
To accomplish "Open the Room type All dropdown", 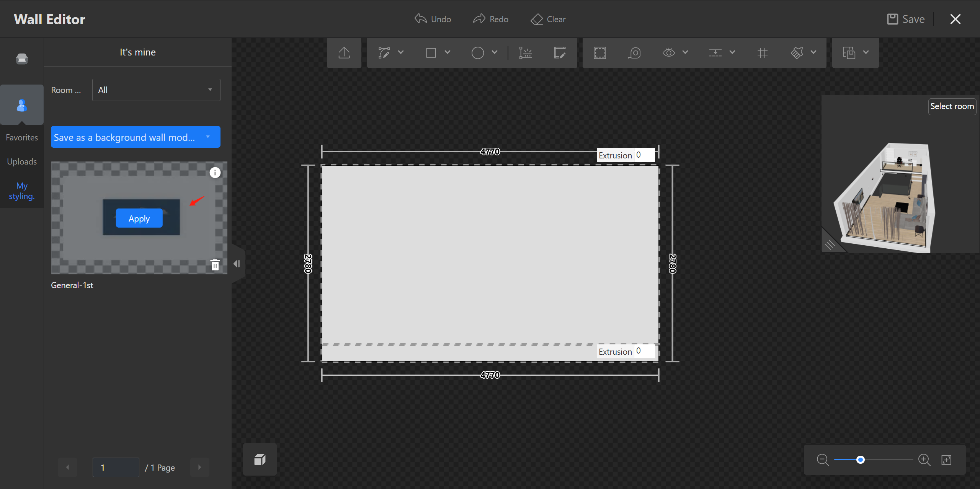I will pyautogui.click(x=156, y=90).
